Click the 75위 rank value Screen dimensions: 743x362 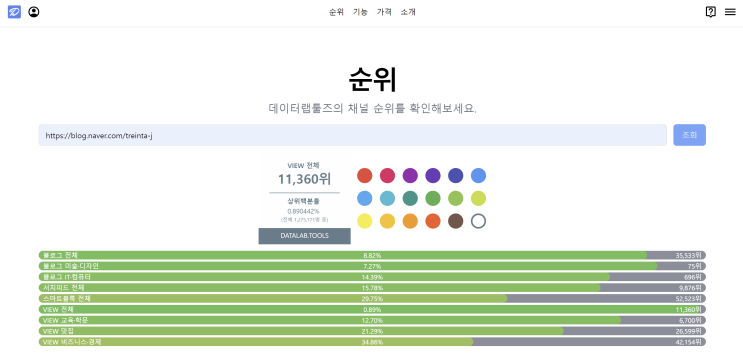point(695,266)
